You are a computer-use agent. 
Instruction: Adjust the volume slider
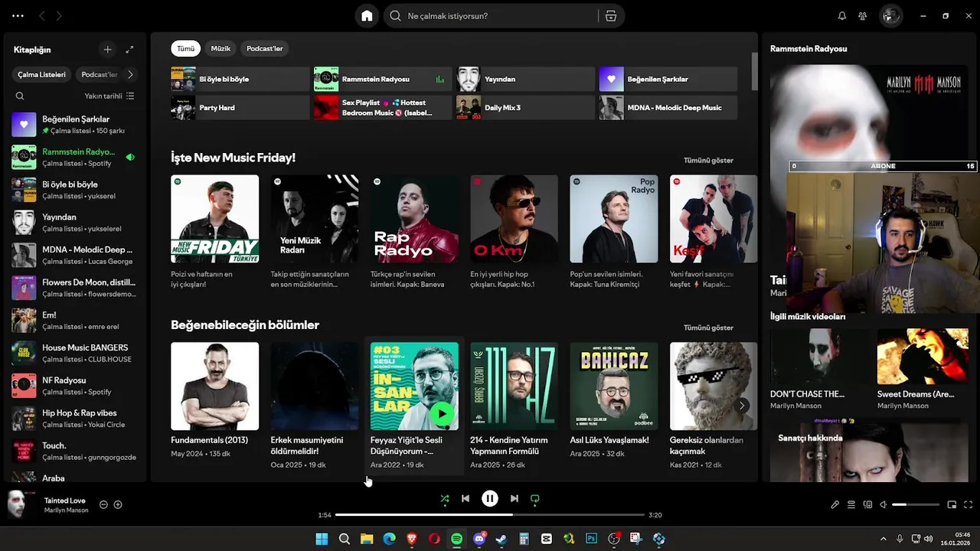point(916,505)
